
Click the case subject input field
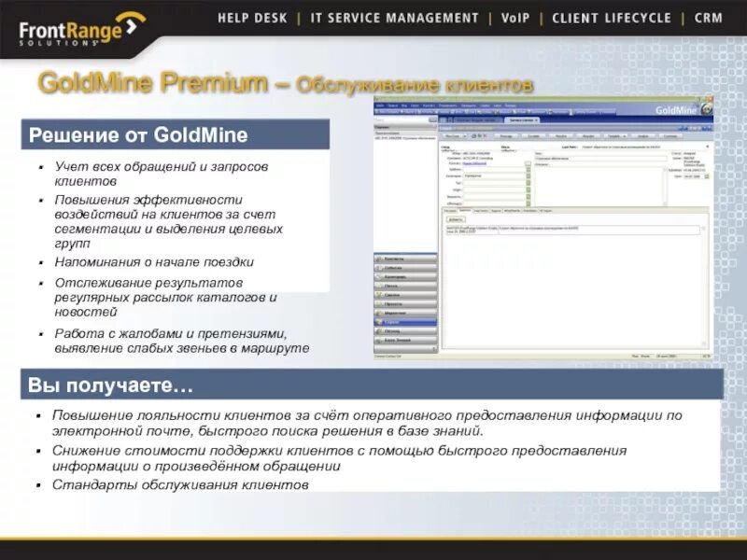pyautogui.click(x=600, y=159)
